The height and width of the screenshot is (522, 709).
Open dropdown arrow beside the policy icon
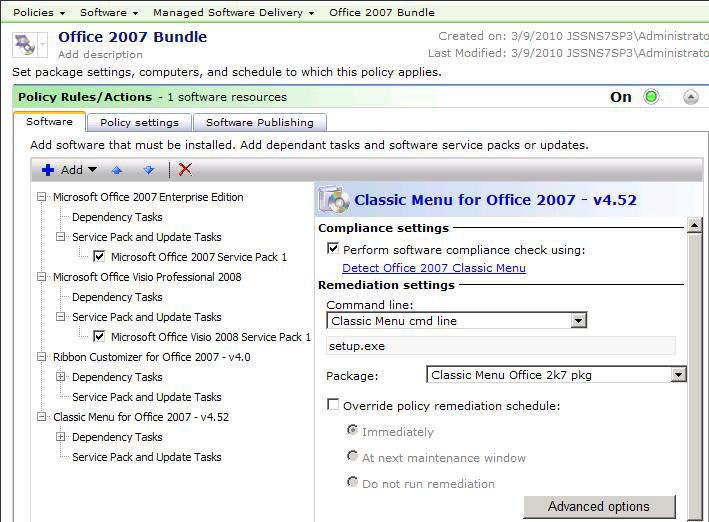point(43,44)
